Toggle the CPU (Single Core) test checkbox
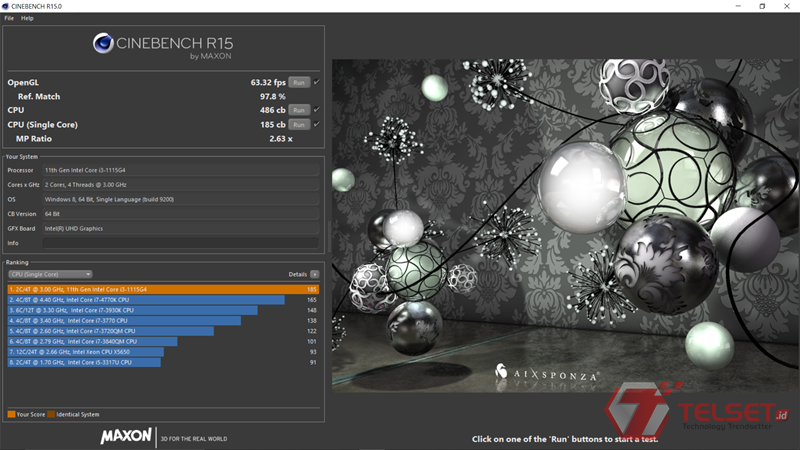This screenshot has height=450, width=800. click(317, 124)
